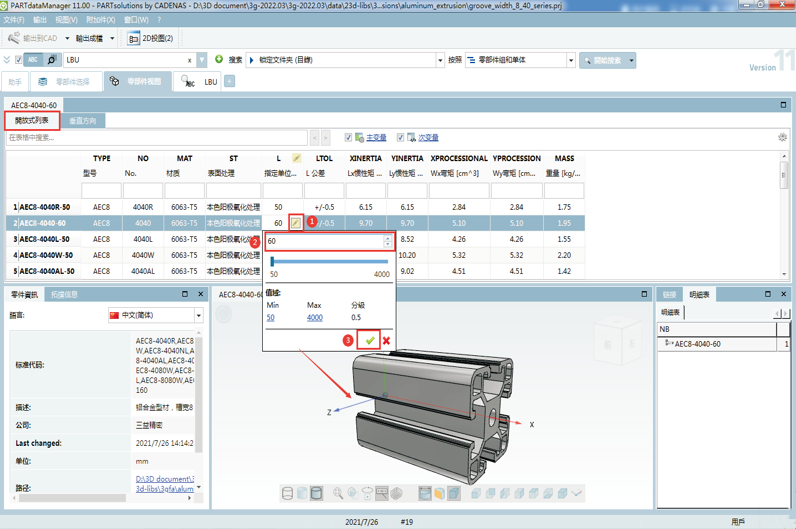The width and height of the screenshot is (796, 529).
Task: Click the value stepper arrows in edit box
Action: pyautogui.click(x=387, y=241)
